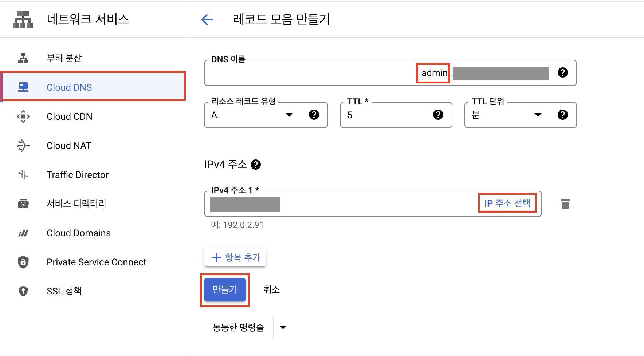Click the Traffic Director sidebar icon
The height and width of the screenshot is (356, 644).
[x=23, y=175]
